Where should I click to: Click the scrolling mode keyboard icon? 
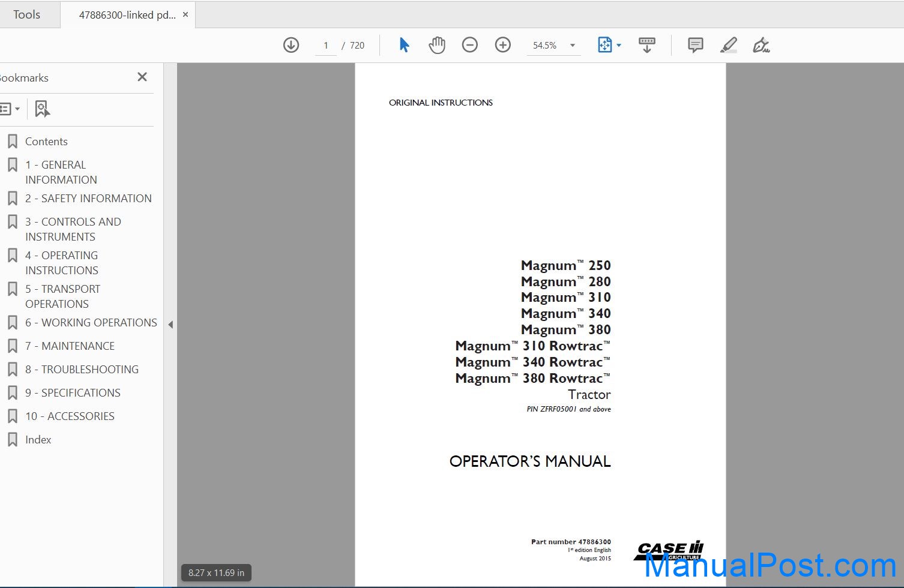[x=647, y=45]
